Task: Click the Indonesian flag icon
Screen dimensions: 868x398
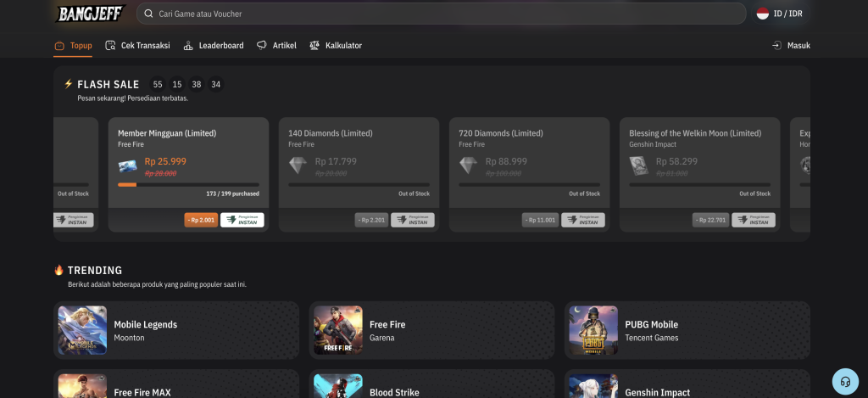Action: pyautogui.click(x=763, y=14)
